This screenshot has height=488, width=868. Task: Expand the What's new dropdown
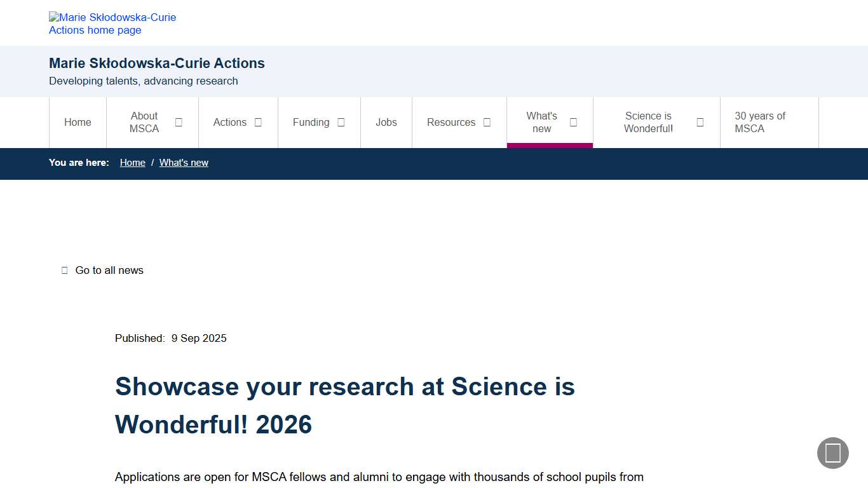pyautogui.click(x=574, y=121)
